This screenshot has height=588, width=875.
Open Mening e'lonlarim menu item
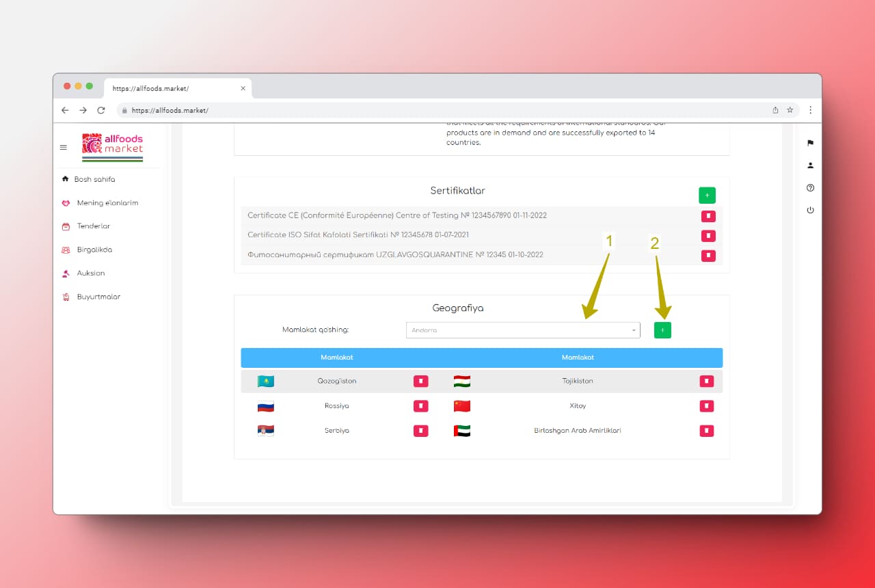pos(107,203)
